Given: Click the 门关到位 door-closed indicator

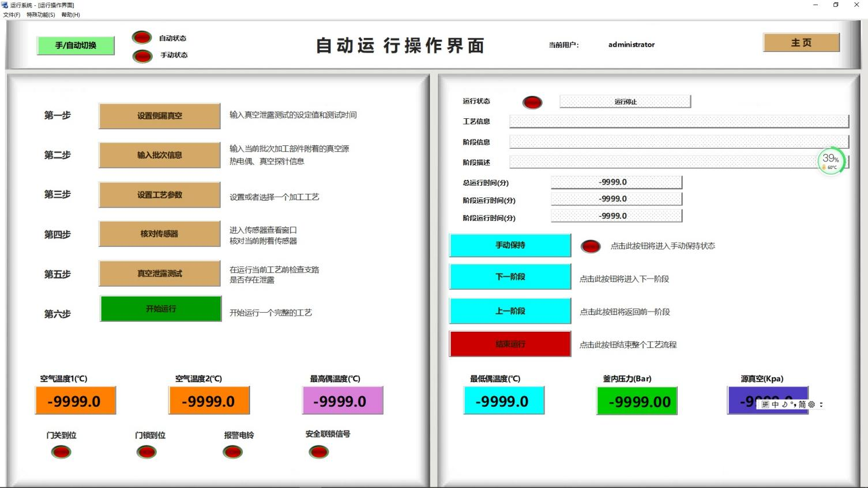Looking at the screenshot, I should click(61, 452).
